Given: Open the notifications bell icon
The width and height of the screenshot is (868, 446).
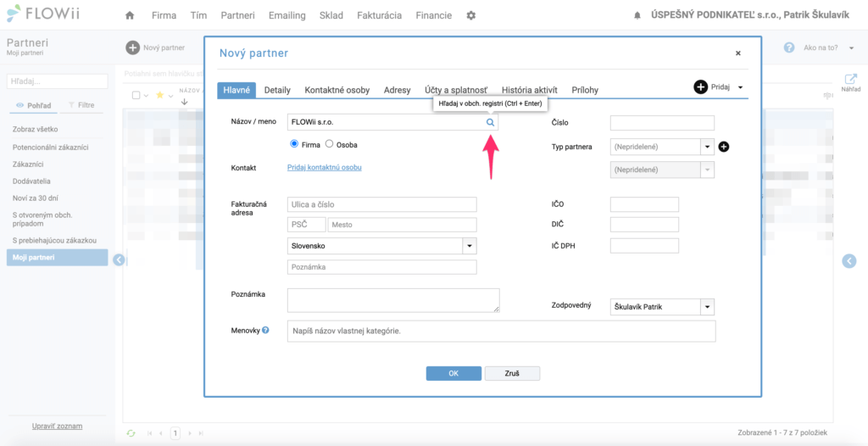Looking at the screenshot, I should click(637, 16).
